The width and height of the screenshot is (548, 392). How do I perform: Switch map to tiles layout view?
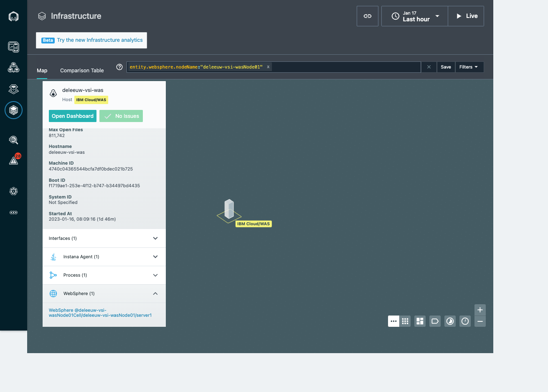coord(420,321)
